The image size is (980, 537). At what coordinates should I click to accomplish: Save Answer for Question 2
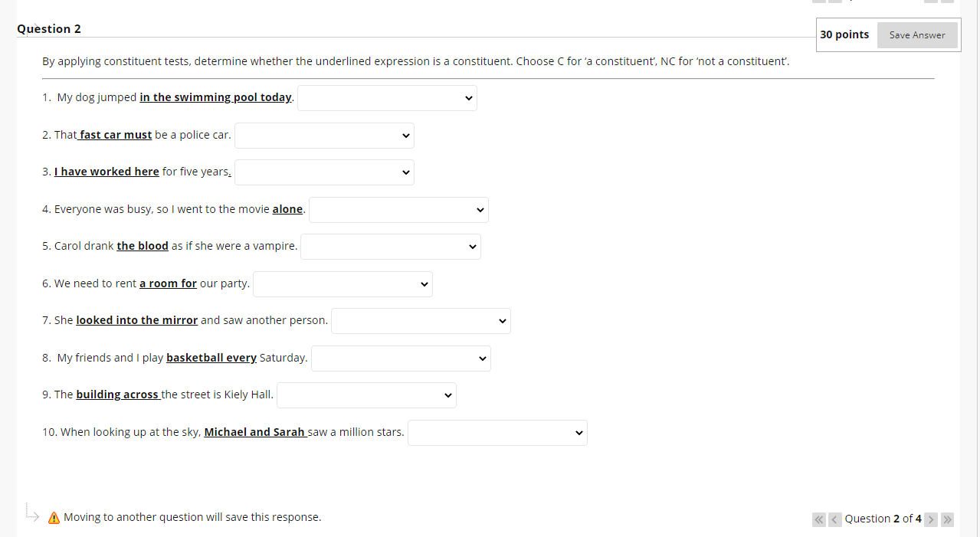point(917,34)
